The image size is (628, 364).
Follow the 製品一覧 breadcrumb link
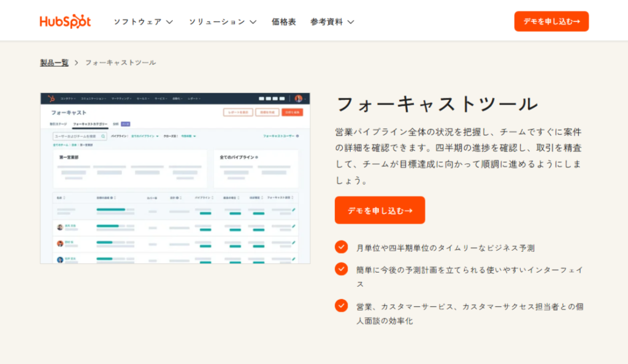(54, 63)
